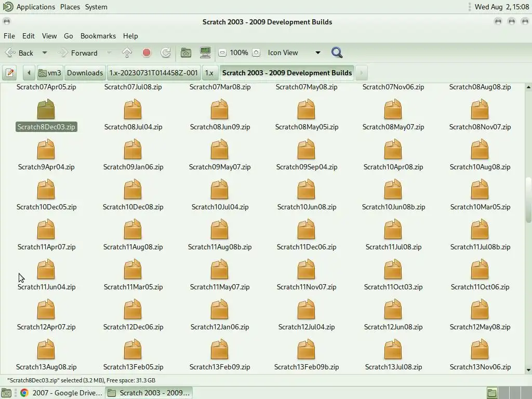Click the Show Desktop panel icon
Viewport: 532px width, 399px height.
pos(6,393)
